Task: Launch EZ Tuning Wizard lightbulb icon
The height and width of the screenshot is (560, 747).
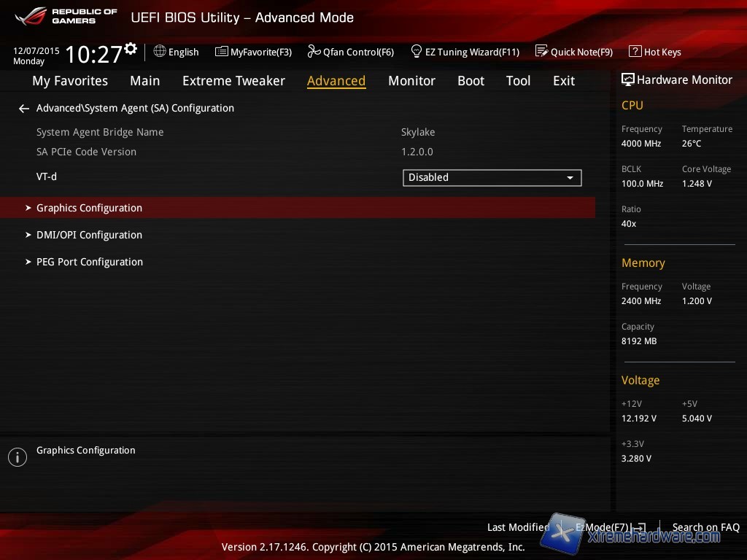Action: [417, 51]
